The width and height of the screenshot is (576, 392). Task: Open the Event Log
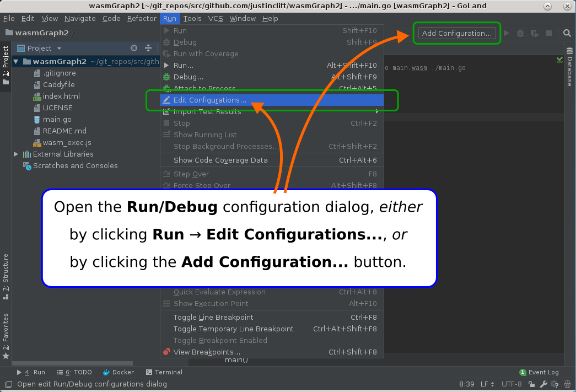[539, 372]
